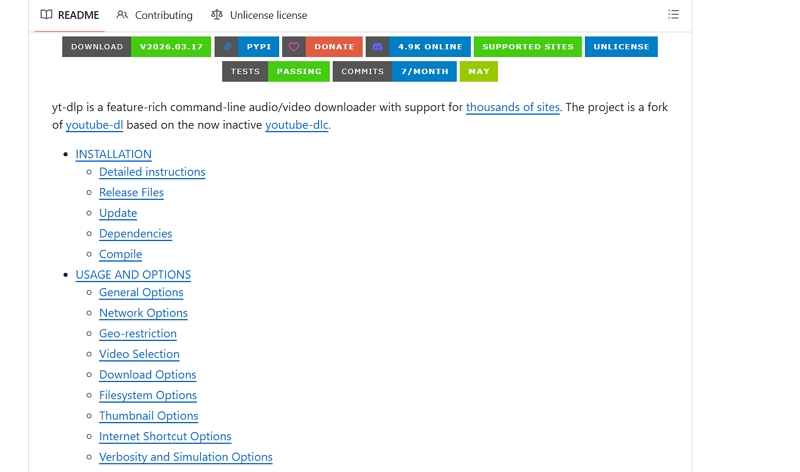The height and width of the screenshot is (472, 800).
Task: Follow the thousands of sites link
Action: pyautogui.click(x=513, y=107)
